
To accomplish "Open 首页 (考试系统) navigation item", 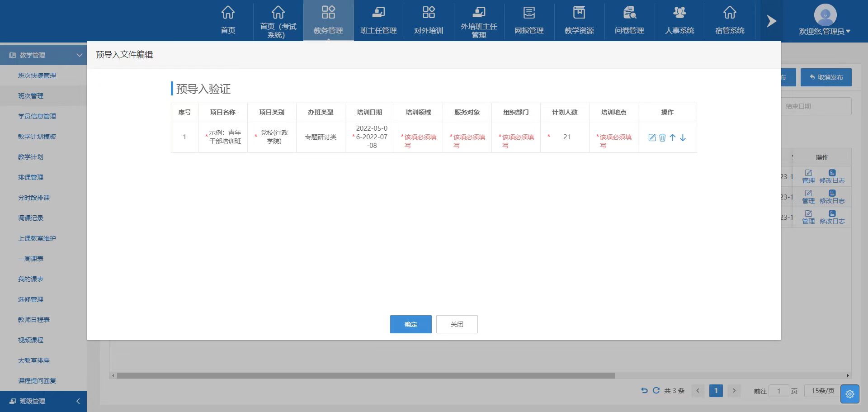I will coord(278,20).
